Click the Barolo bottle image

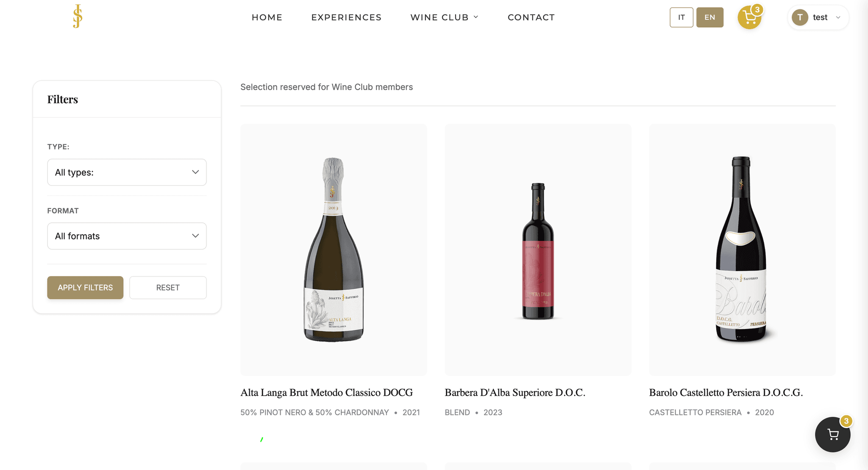tap(742, 249)
